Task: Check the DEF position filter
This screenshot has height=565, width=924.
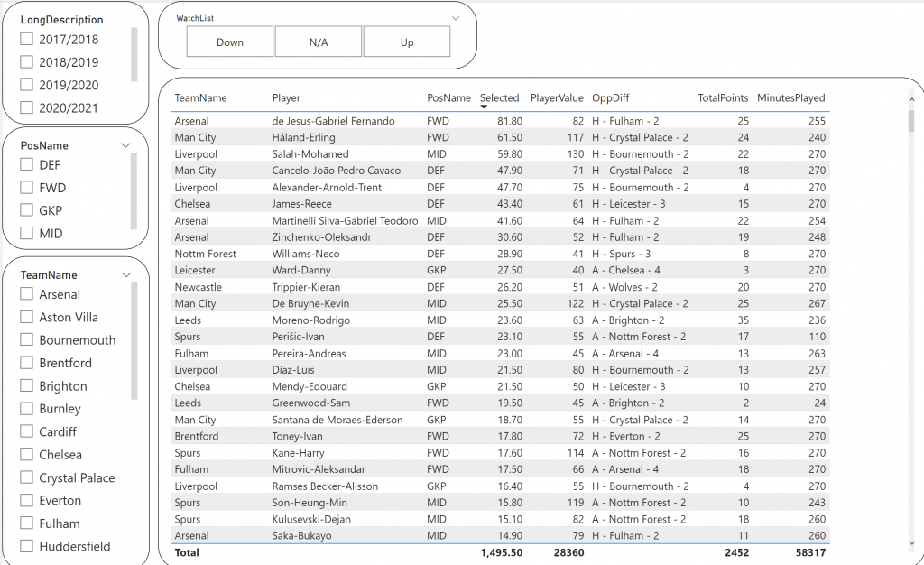Action: coord(26,164)
